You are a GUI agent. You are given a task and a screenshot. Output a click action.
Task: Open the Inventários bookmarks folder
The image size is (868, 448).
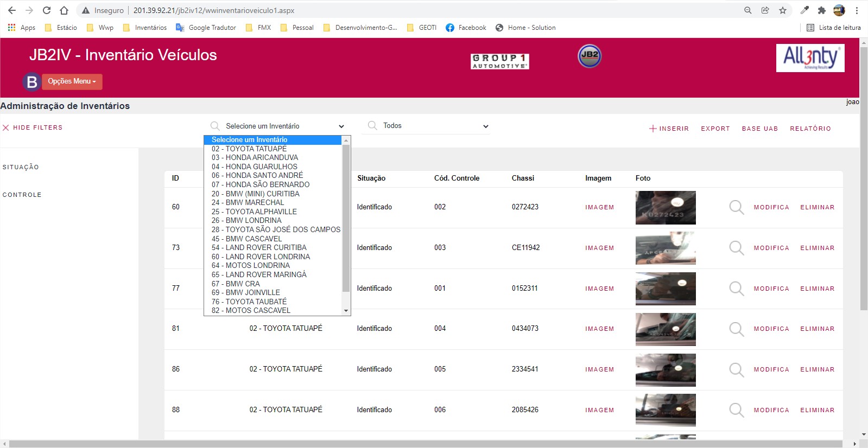145,28
